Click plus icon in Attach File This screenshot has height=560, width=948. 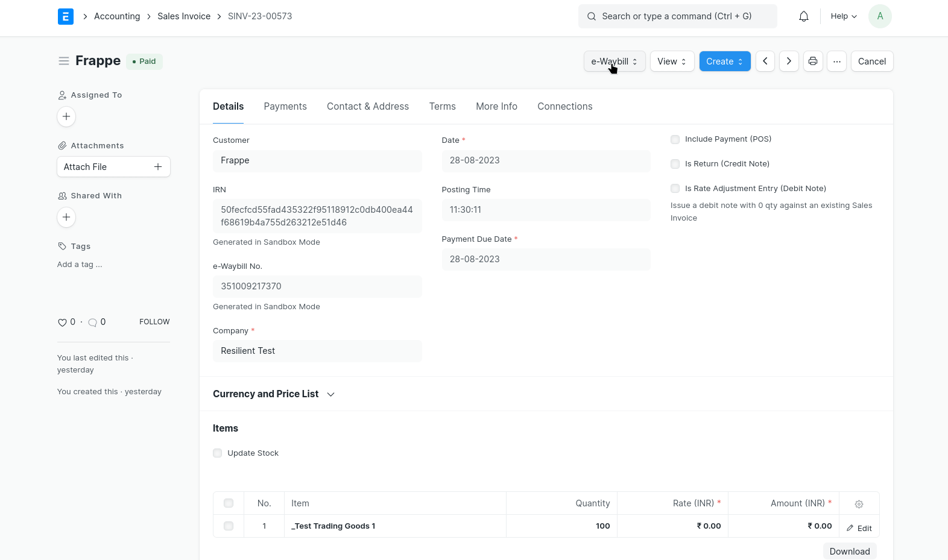(x=158, y=167)
